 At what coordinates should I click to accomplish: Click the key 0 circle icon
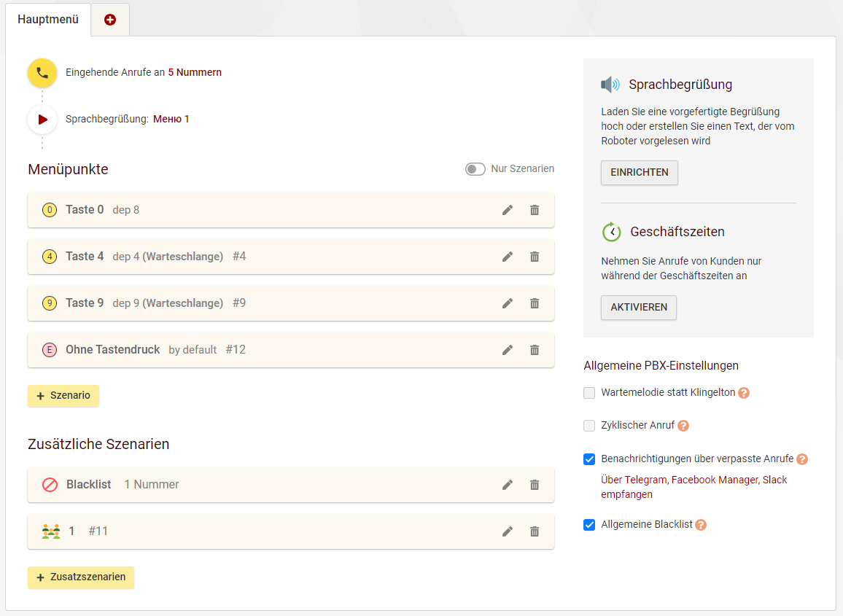[x=50, y=210]
